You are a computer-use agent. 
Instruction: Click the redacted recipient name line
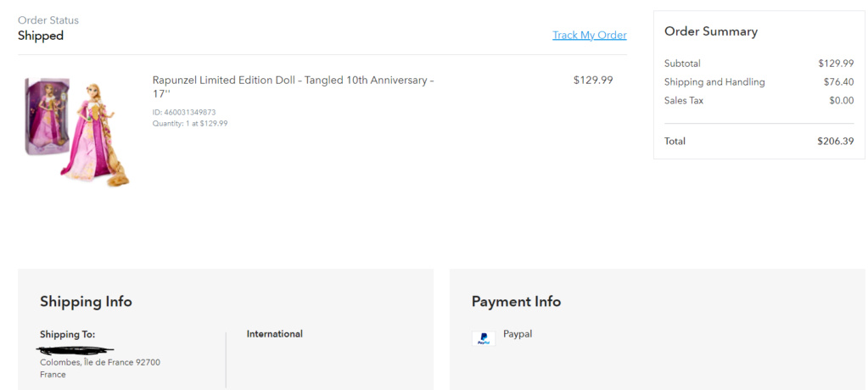point(76,349)
